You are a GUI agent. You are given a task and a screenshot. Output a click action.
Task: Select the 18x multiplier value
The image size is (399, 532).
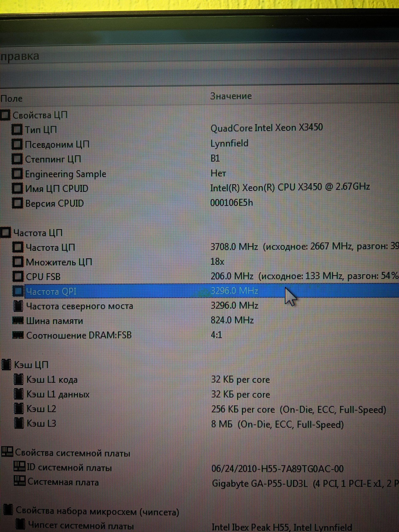coord(217,261)
